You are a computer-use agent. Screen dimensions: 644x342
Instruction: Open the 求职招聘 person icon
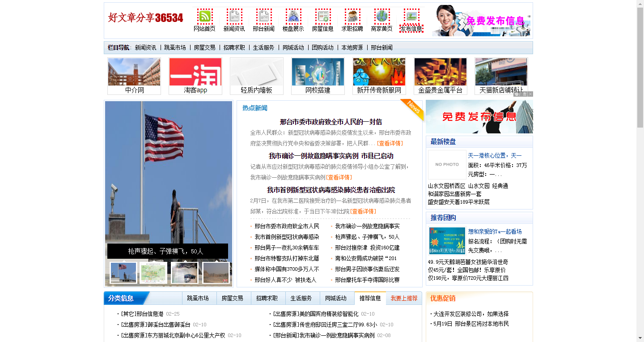click(x=352, y=17)
